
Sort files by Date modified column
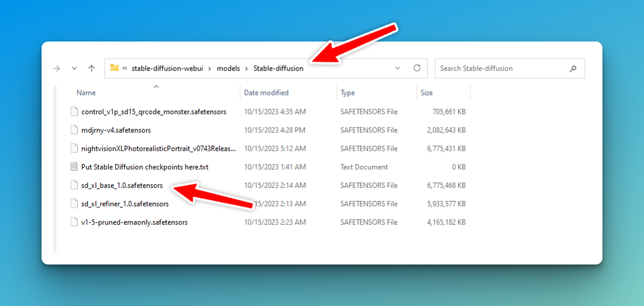266,93
